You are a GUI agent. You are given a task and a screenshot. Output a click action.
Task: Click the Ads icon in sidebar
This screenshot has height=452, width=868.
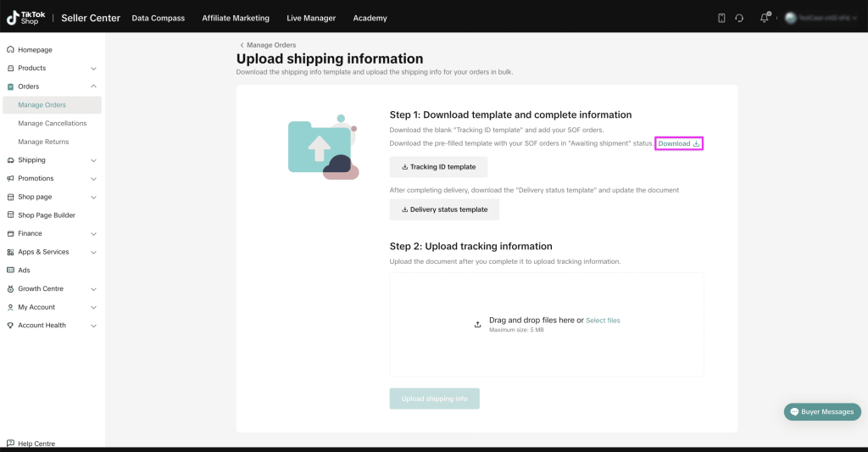pyautogui.click(x=10, y=271)
